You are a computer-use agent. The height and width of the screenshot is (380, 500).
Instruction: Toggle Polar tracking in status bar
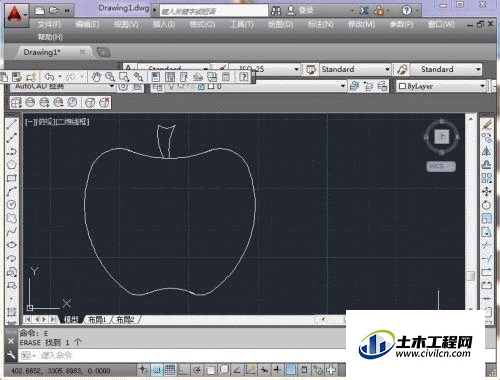(x=197, y=370)
